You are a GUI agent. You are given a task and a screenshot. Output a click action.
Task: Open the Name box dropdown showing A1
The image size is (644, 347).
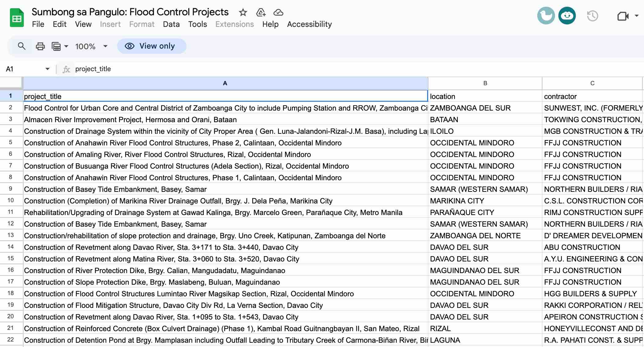click(47, 69)
